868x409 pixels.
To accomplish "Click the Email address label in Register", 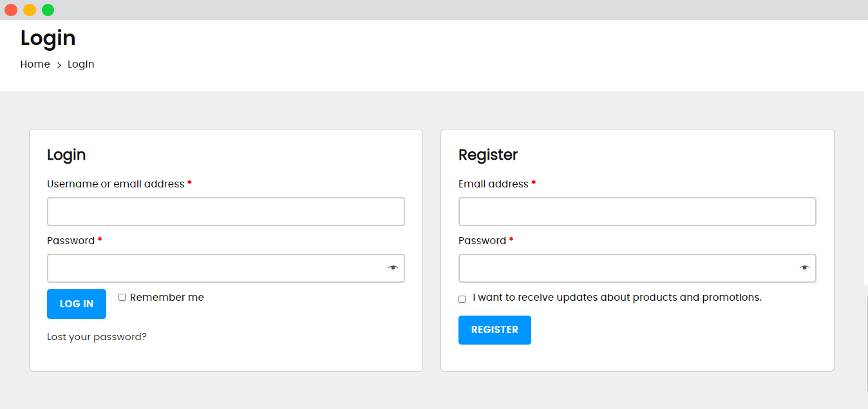I will 493,184.
